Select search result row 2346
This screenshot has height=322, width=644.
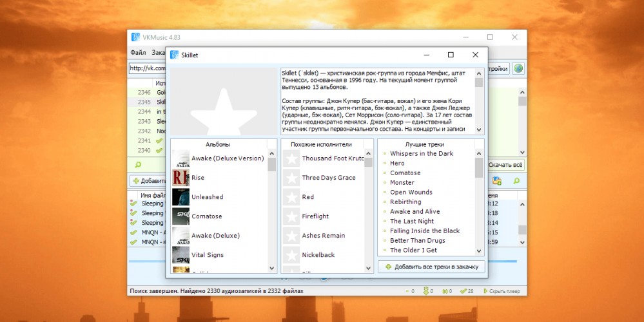(147, 92)
